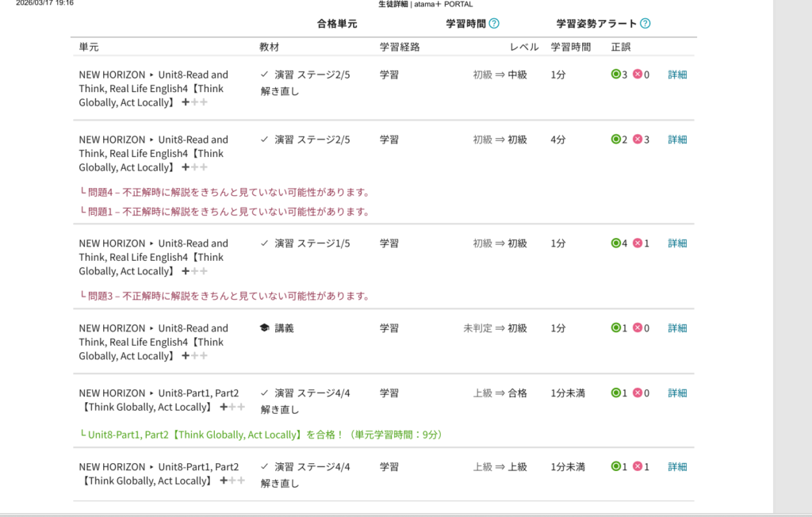The image size is (812, 517).
Task: View 詳細 for the 上級 ⇒ 合格 row
Action: click(x=677, y=393)
